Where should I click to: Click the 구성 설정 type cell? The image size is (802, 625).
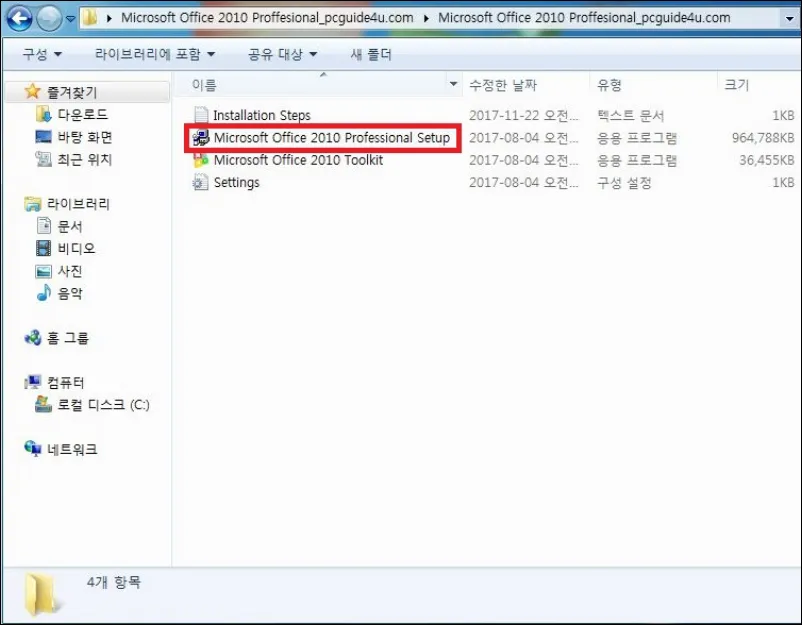[624, 183]
